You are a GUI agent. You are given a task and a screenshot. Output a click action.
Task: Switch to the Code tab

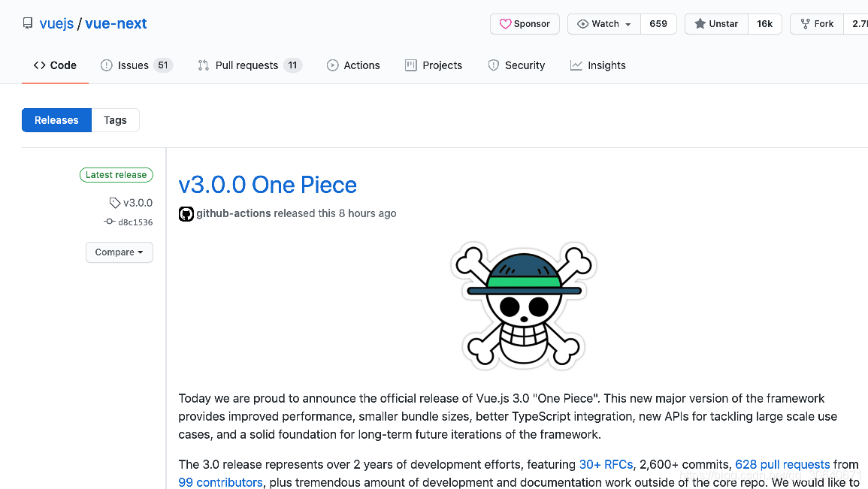[x=55, y=65]
